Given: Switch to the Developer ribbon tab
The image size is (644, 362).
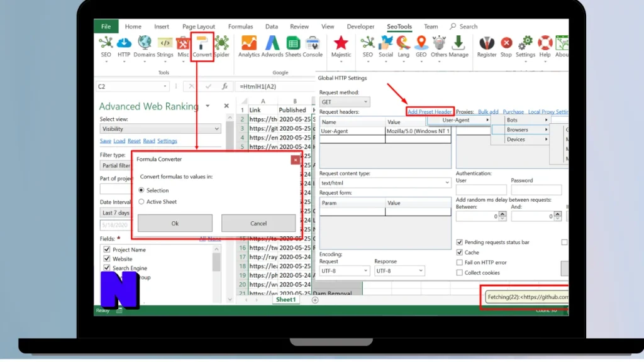Looking at the screenshot, I should 360,26.
